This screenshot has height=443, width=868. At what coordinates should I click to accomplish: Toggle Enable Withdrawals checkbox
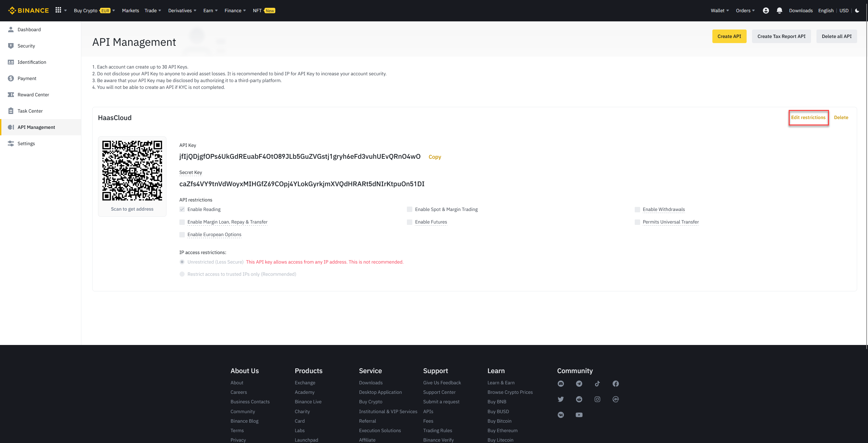click(x=637, y=210)
